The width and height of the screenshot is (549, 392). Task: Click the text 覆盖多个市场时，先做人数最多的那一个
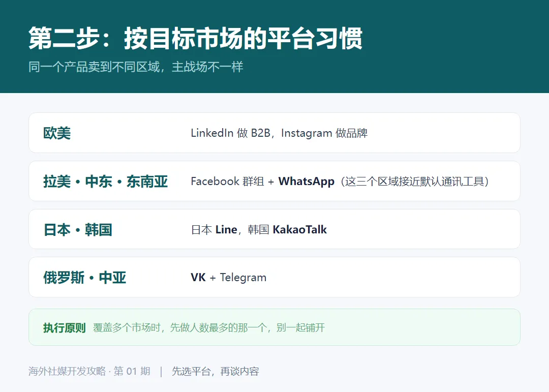pyautogui.click(x=180, y=328)
